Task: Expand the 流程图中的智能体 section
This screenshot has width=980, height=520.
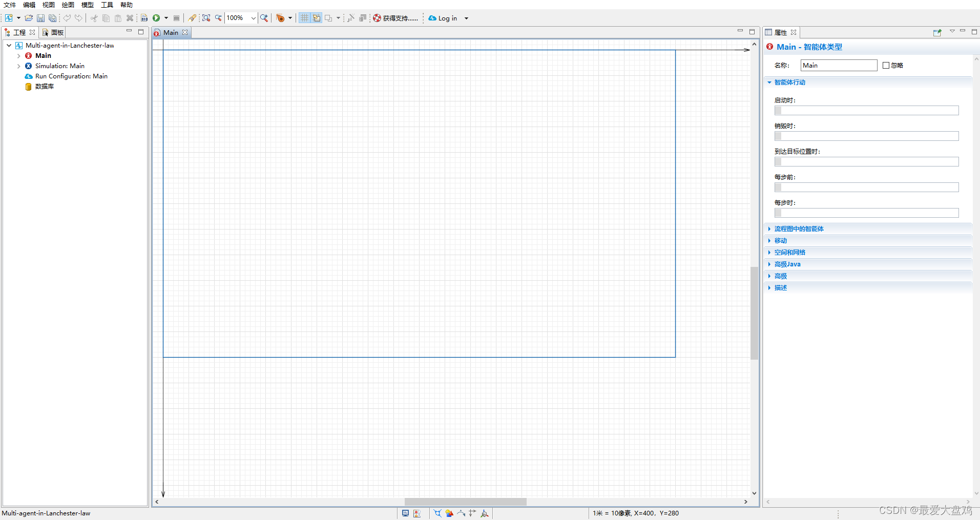Action: tap(799, 228)
